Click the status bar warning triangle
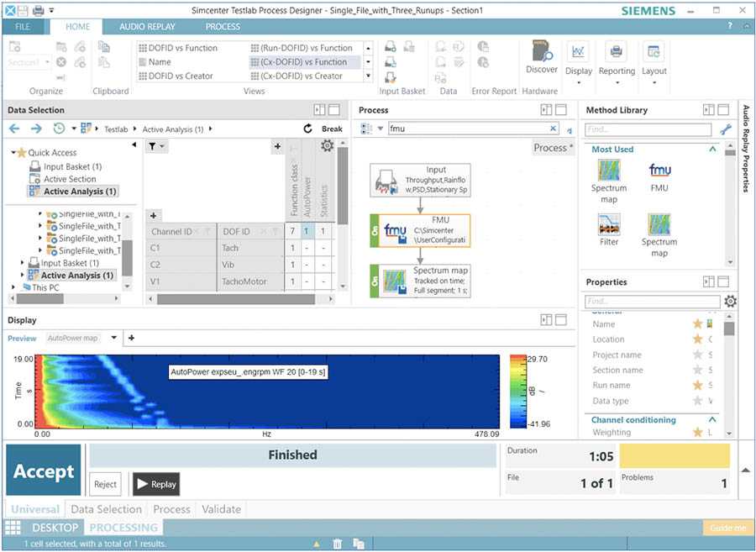The image size is (756, 552). pos(317,544)
